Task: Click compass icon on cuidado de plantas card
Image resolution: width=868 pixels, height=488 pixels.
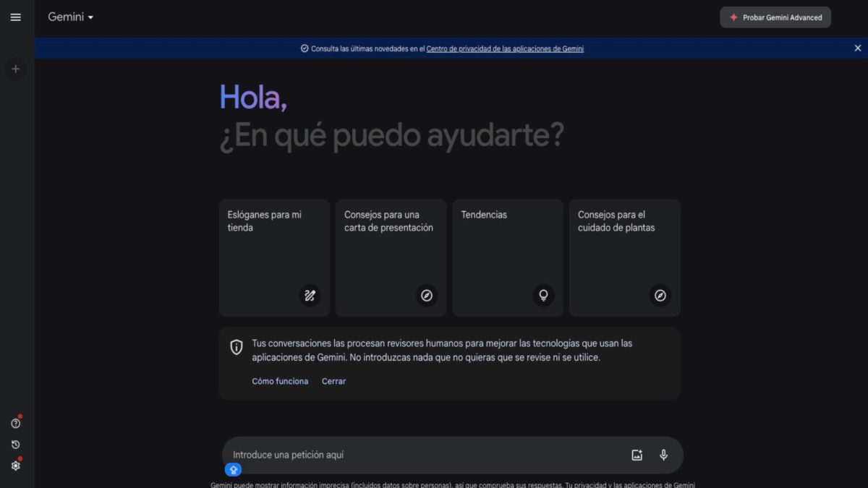Action: [660, 295]
